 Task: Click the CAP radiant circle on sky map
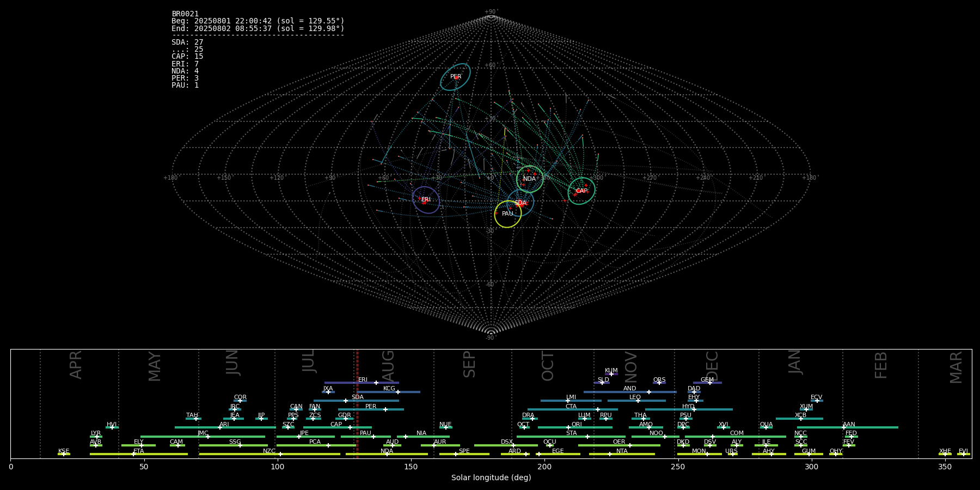click(x=581, y=191)
